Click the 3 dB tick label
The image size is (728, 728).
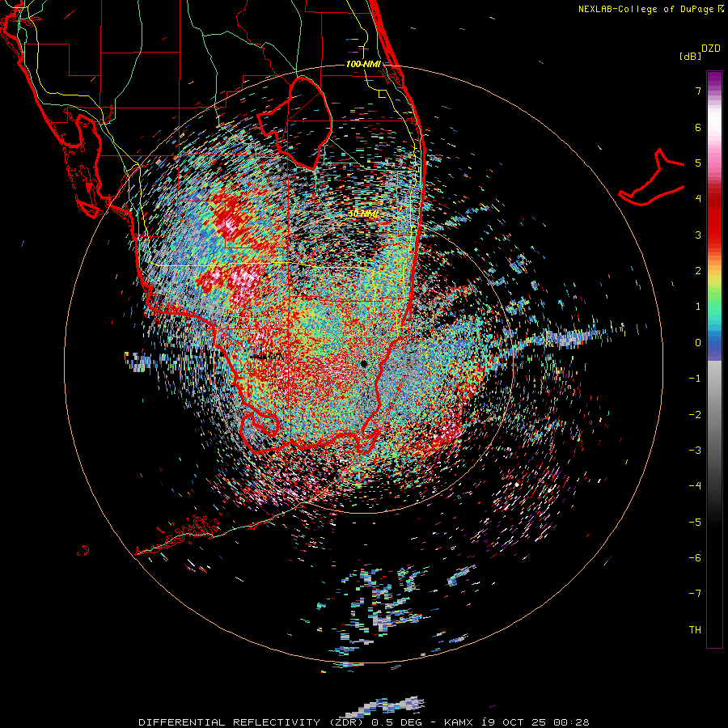(698, 235)
